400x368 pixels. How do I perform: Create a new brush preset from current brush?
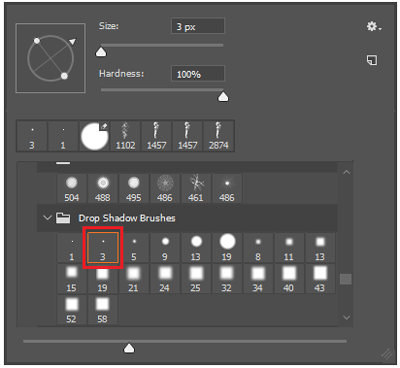pos(372,60)
